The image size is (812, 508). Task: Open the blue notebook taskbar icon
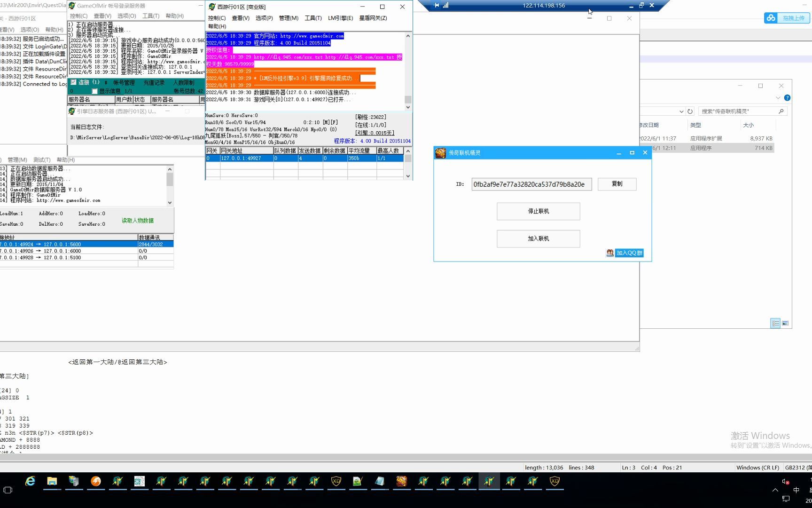click(x=380, y=481)
